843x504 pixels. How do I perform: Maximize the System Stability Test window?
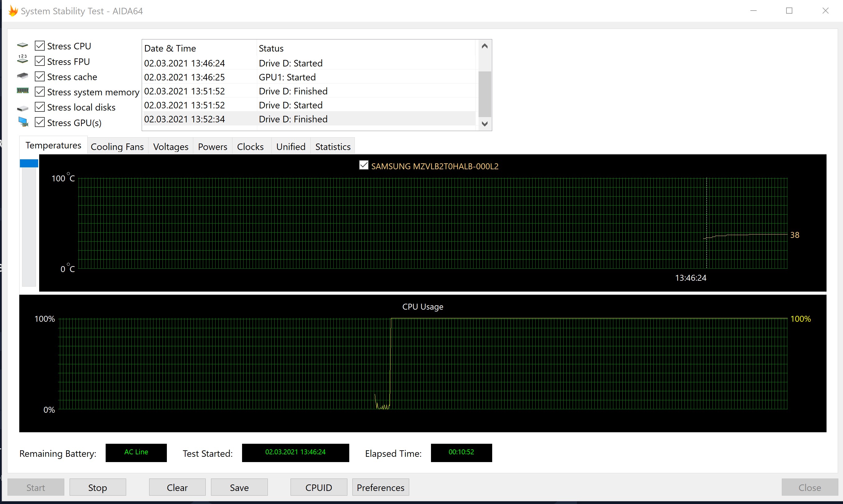click(x=789, y=11)
